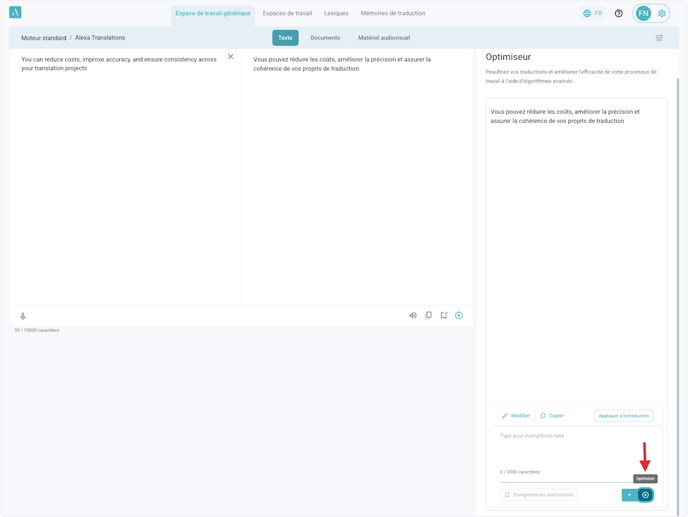The height and width of the screenshot is (517, 688).
Task: Open settings via the gear icon
Action: [x=661, y=14]
